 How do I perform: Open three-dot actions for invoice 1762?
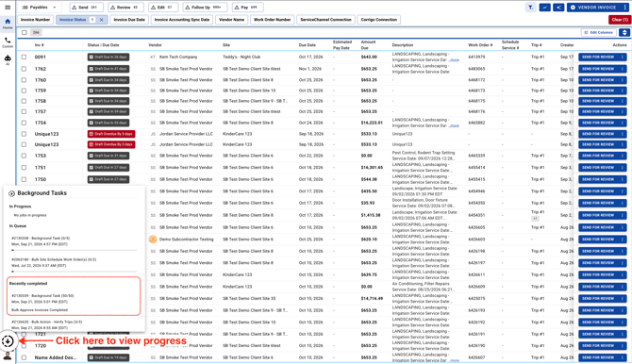(623, 69)
